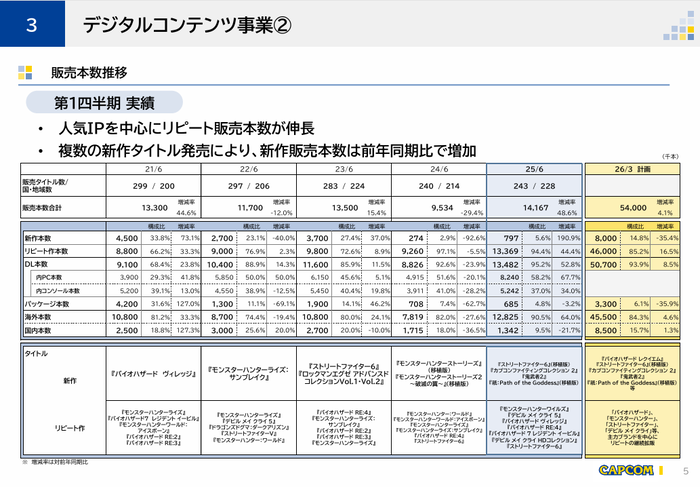Screen dimensions: 700x487
Task: Click the 第1四半期 実績 pill label
Action: click(x=104, y=103)
